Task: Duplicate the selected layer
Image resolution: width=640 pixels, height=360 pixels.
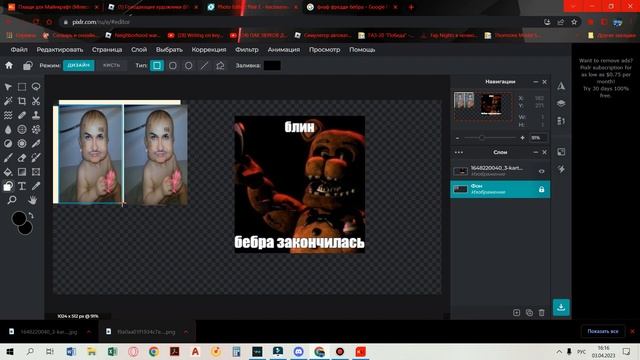Action: [529, 313]
